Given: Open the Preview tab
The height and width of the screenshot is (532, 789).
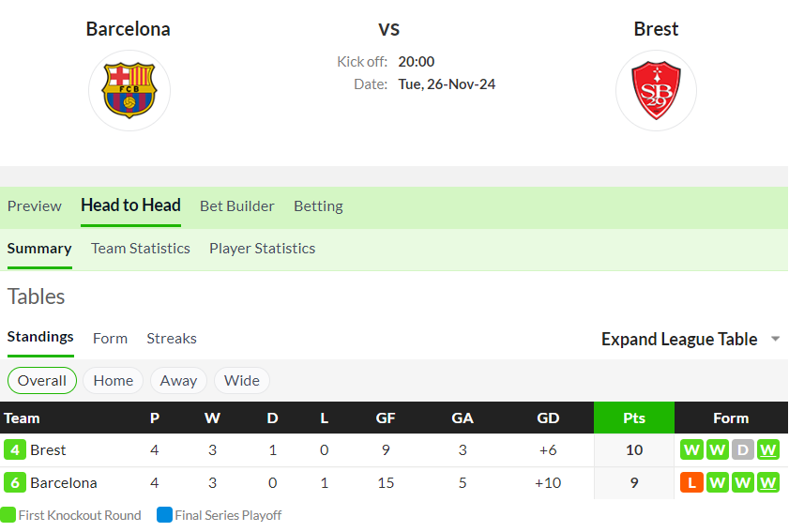Looking at the screenshot, I should tap(34, 206).
